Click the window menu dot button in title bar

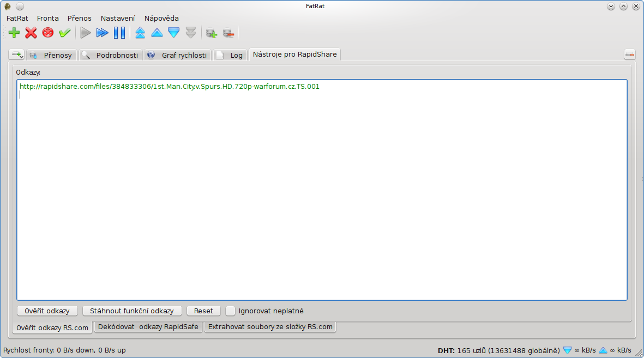point(20,6)
